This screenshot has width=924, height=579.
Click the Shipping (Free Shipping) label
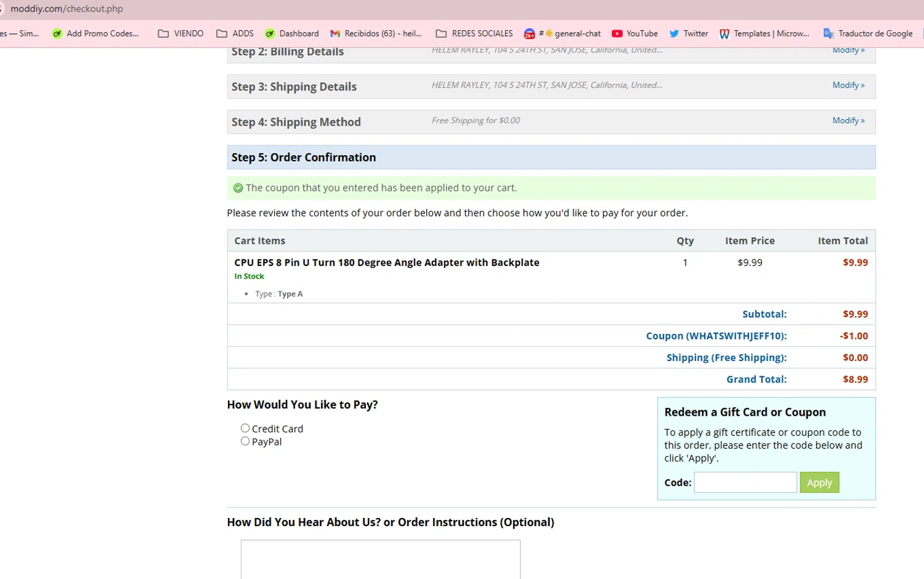727,358
